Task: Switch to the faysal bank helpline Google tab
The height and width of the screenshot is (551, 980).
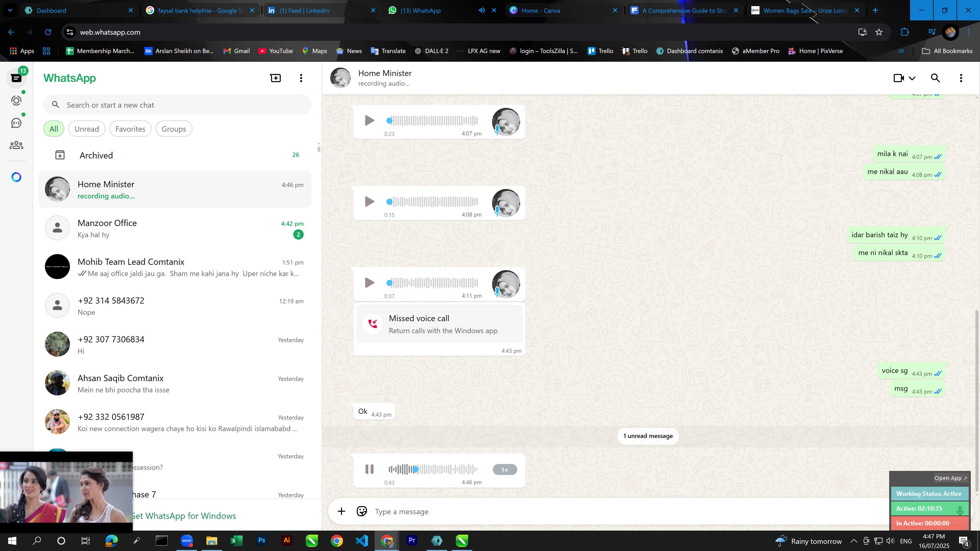Action: [x=201, y=10]
